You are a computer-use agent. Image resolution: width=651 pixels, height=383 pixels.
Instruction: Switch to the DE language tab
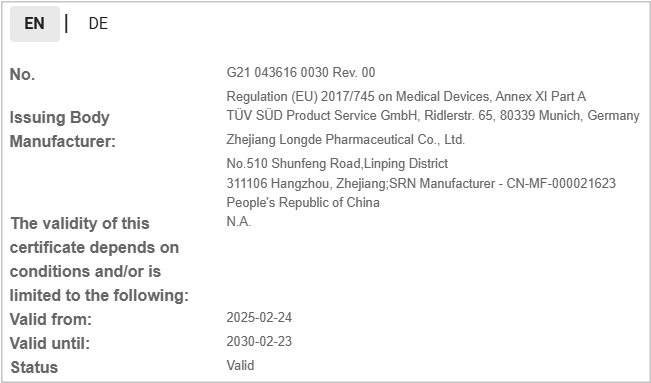[x=98, y=24]
